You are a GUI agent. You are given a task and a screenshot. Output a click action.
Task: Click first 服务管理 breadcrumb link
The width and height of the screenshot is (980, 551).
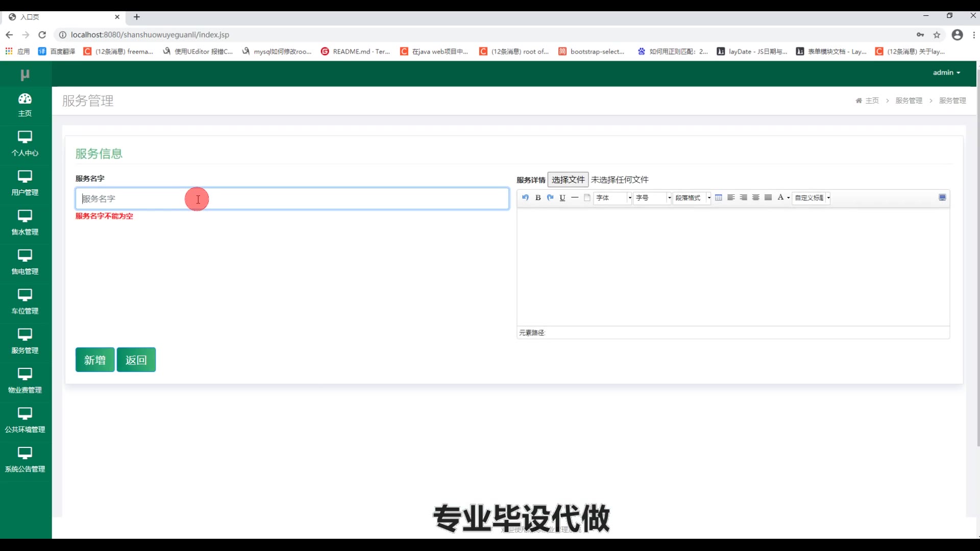tap(909, 101)
